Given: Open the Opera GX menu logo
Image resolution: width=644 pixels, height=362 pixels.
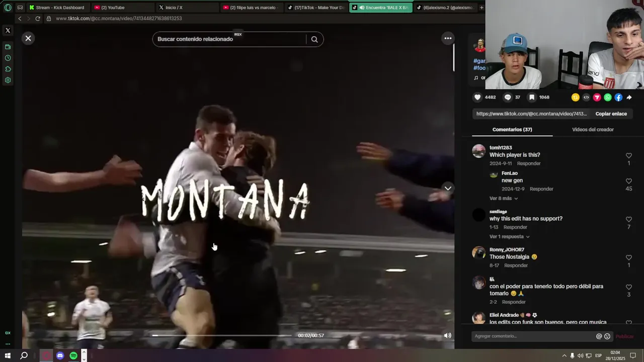Looking at the screenshot, I should 8,8.
